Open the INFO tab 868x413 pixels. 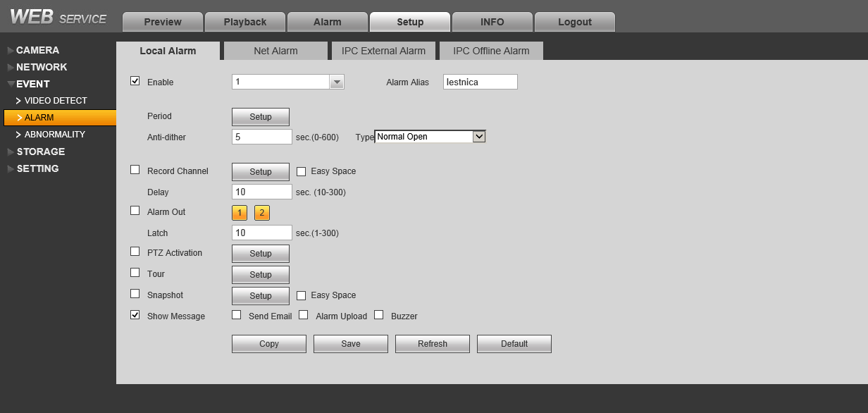pos(492,22)
